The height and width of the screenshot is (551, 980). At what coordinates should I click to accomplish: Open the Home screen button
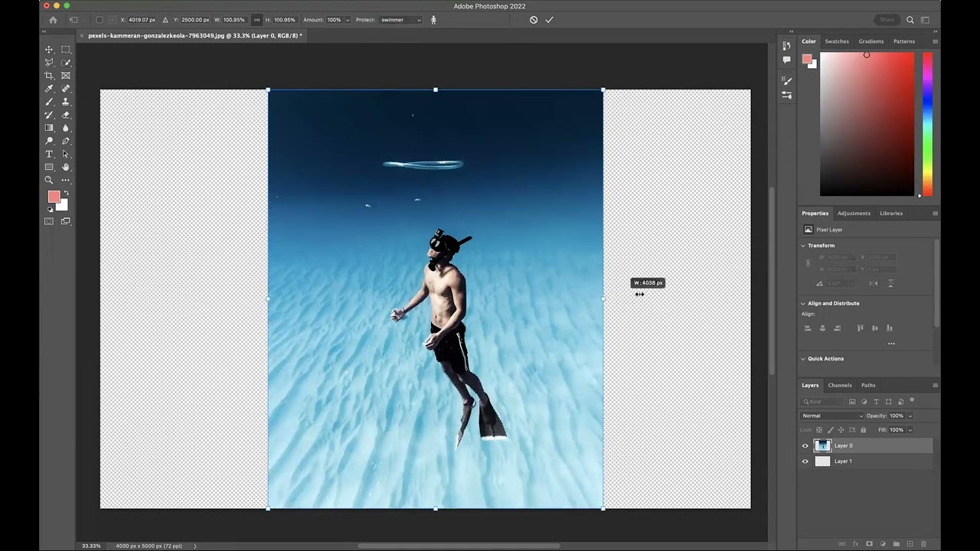point(53,20)
